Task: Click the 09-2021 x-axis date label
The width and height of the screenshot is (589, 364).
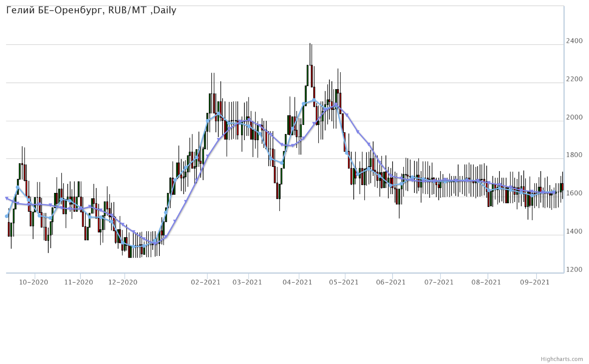Action: tap(535, 282)
